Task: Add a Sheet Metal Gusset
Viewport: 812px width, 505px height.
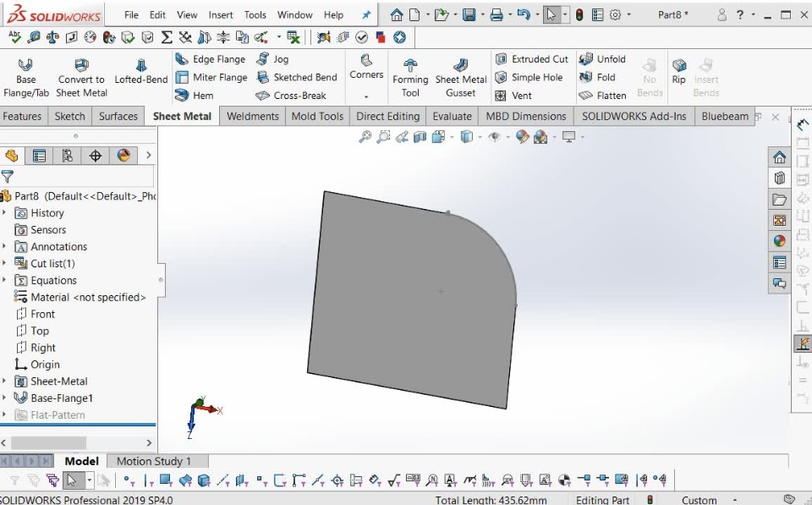Action: click(x=461, y=78)
